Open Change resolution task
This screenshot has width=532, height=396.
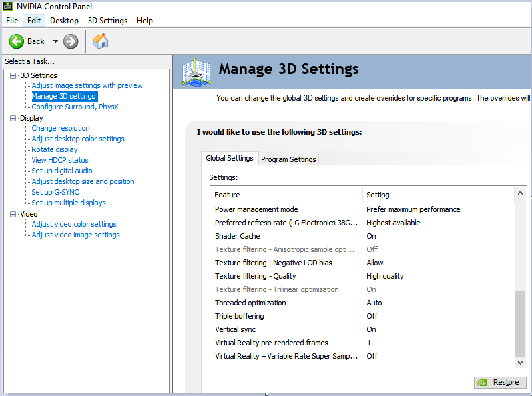pos(61,129)
